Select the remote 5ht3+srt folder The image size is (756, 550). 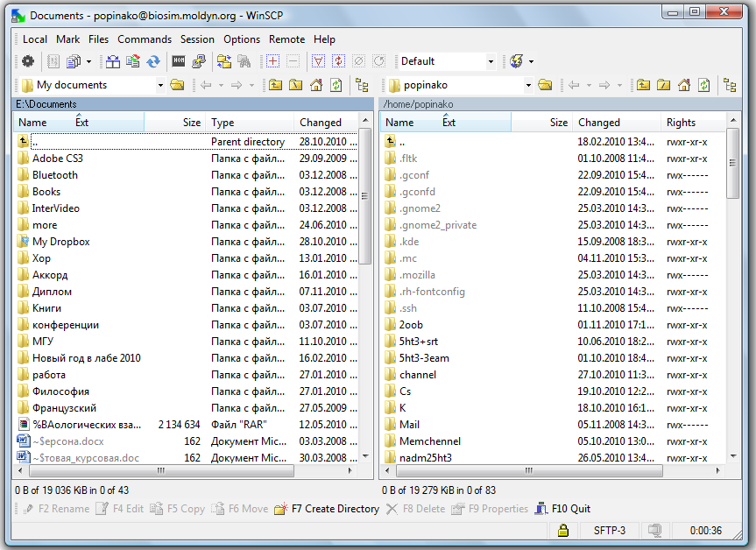[411, 342]
